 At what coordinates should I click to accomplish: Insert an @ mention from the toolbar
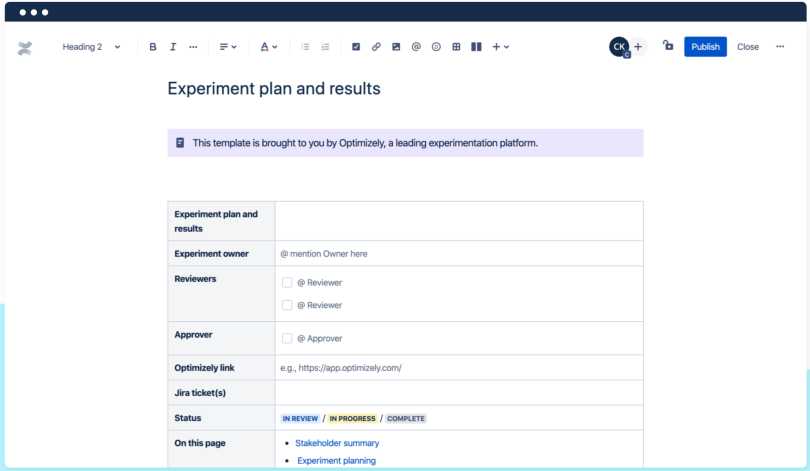point(416,47)
